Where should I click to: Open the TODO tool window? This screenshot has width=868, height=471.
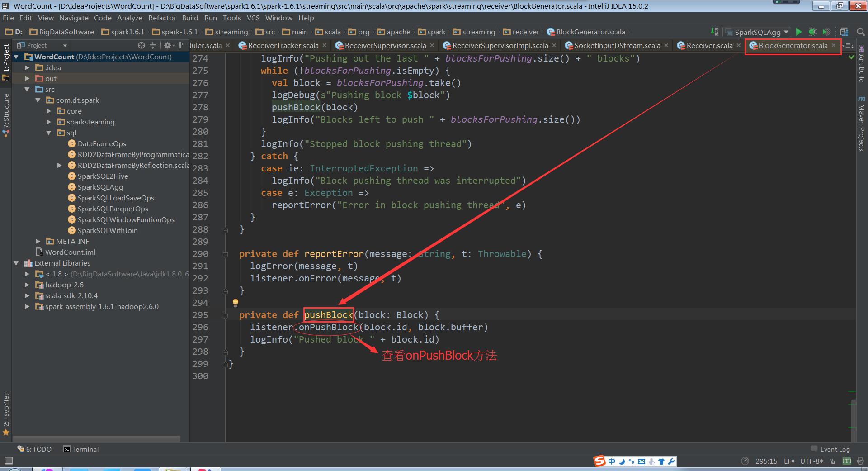(x=34, y=449)
